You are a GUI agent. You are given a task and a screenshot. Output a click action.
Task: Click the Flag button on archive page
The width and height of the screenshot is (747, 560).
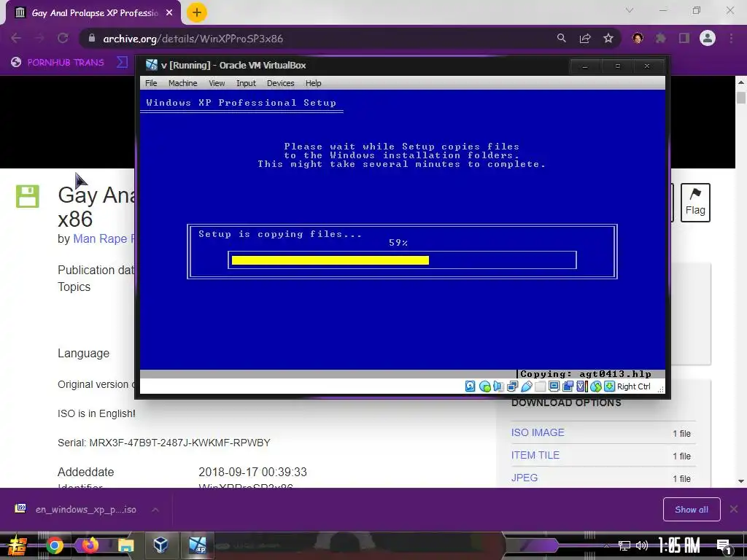click(x=695, y=203)
